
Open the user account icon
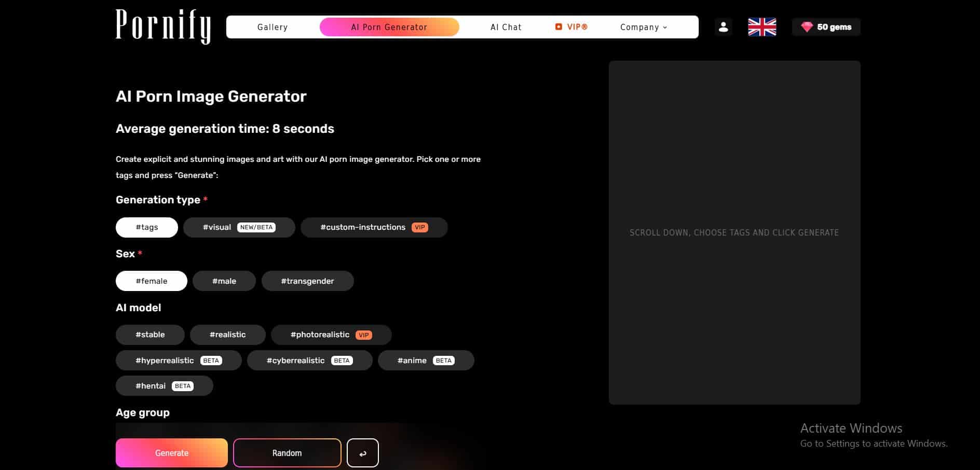coord(723,27)
